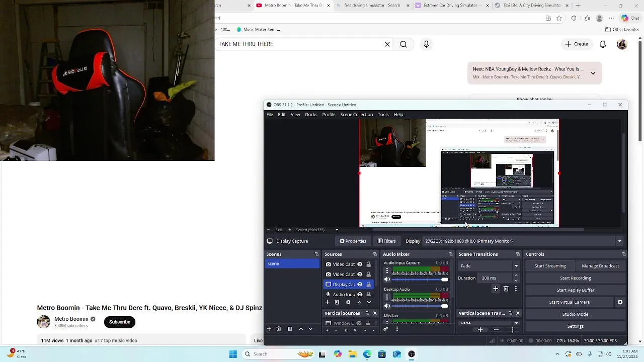Toggle Display Capture source visibility
This screenshot has width=644, height=362.
[360, 285]
